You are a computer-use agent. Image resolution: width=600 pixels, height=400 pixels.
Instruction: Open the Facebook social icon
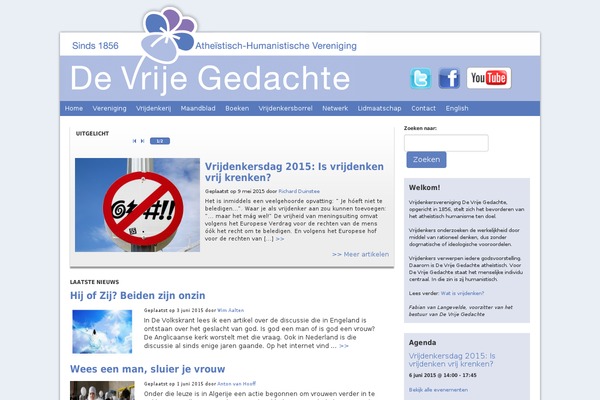pyautogui.click(x=449, y=78)
